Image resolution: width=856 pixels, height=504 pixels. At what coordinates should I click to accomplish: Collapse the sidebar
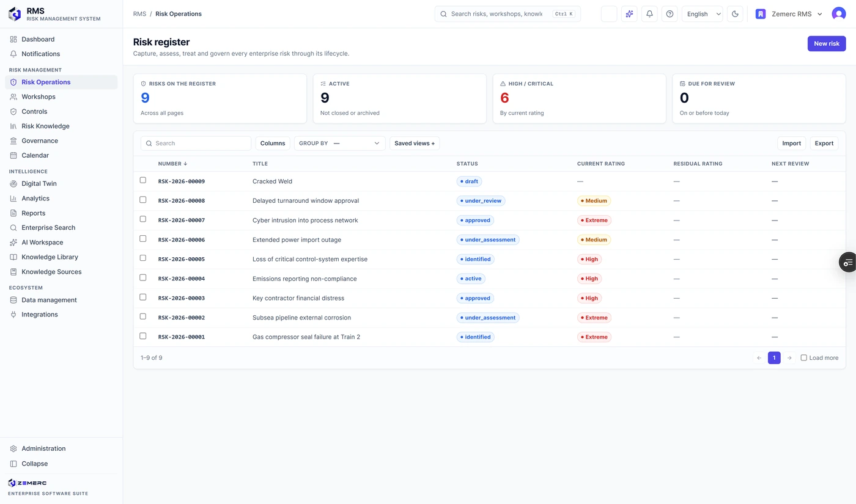[61, 464]
